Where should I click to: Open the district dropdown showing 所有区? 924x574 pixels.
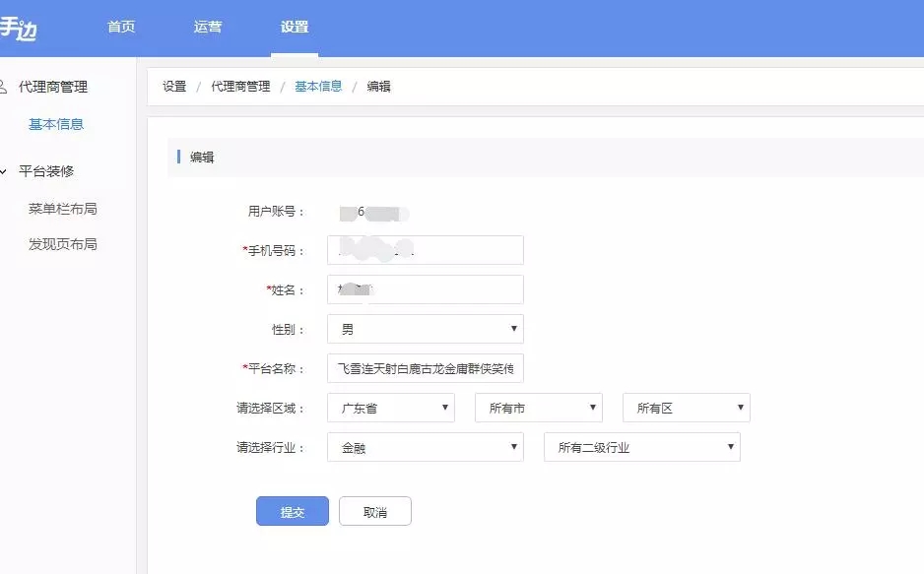pos(687,408)
